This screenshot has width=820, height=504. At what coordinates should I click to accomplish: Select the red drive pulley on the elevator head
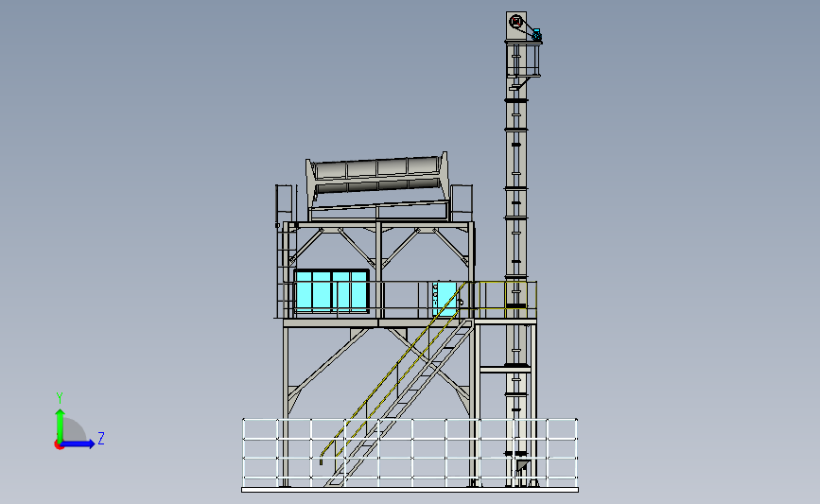point(516,22)
